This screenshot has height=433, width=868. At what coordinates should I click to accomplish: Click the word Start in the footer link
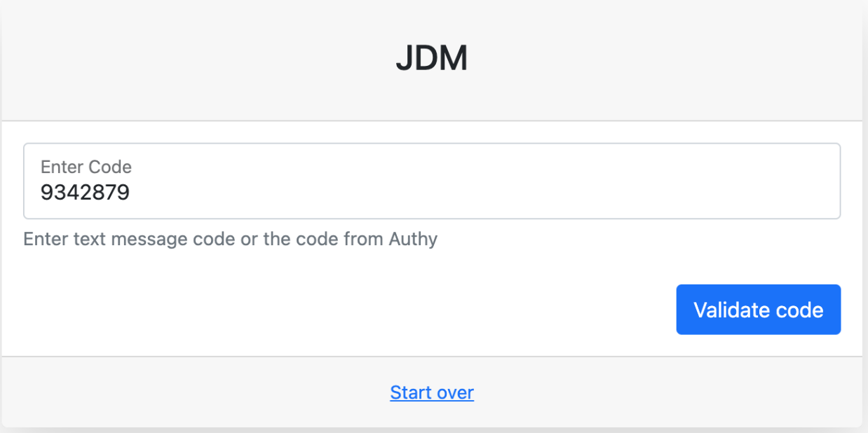coord(410,392)
